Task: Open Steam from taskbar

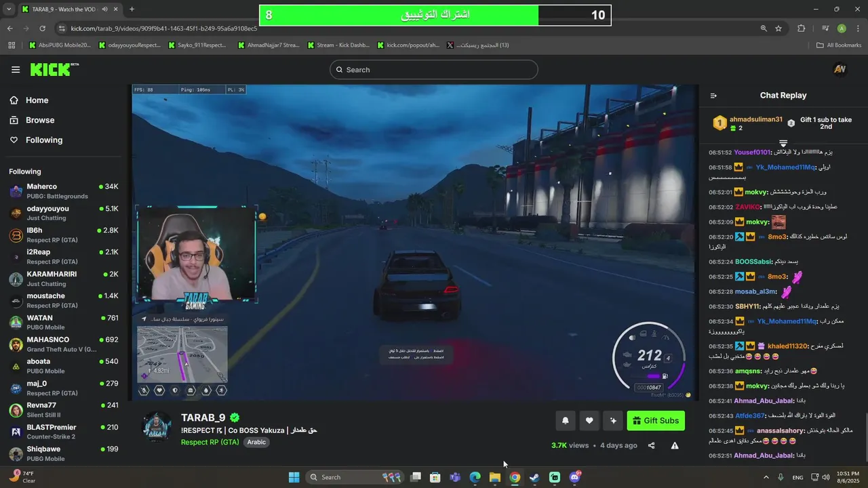Action: [x=534, y=477]
